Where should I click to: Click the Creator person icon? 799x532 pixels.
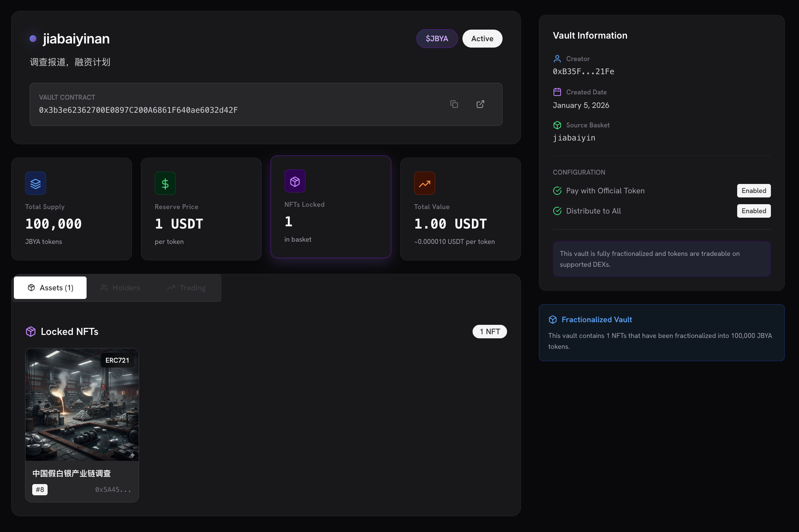(557, 59)
